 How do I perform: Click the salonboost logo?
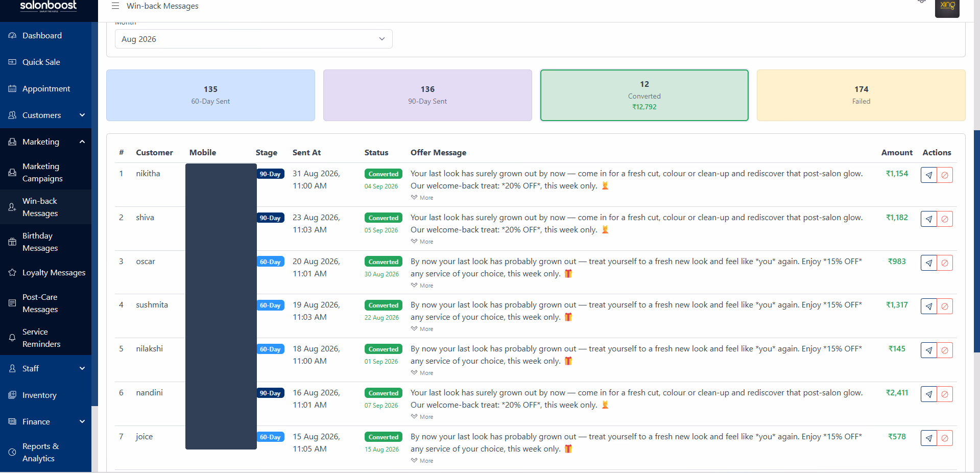[49, 6]
